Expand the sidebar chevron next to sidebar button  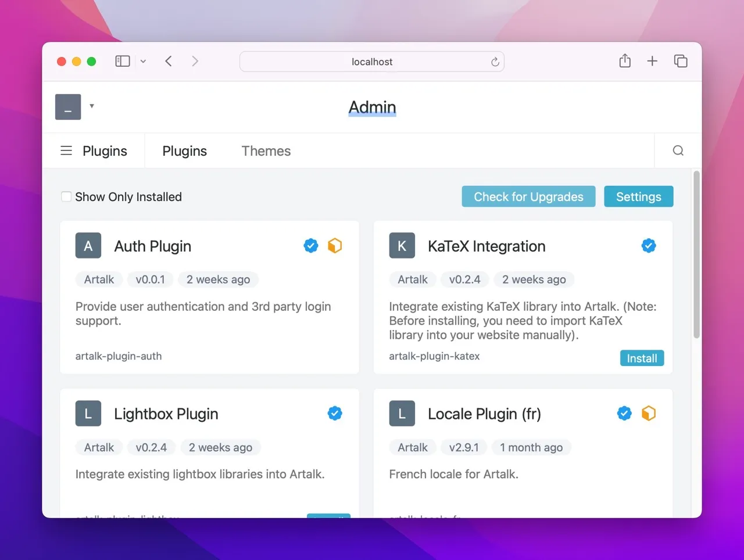click(x=143, y=61)
